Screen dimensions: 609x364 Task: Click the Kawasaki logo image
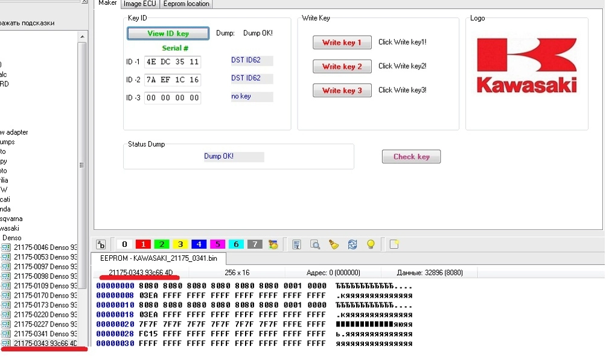pyautogui.click(x=527, y=65)
